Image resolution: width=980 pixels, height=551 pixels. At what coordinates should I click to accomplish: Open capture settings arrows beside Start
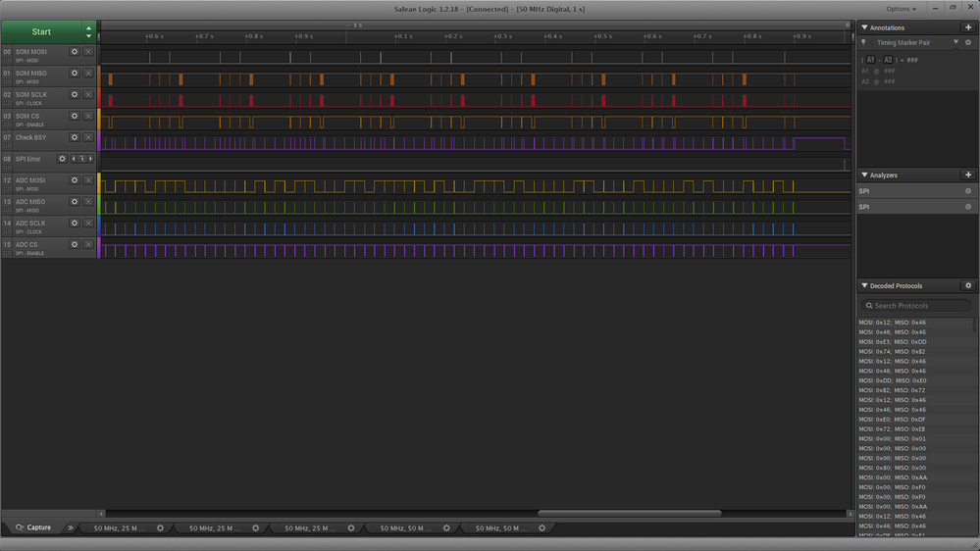[x=88, y=31]
